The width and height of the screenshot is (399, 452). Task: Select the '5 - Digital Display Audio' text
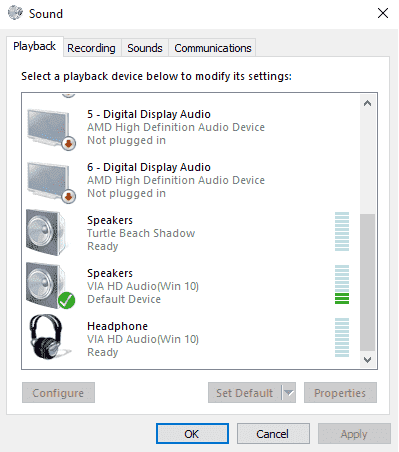point(149,114)
